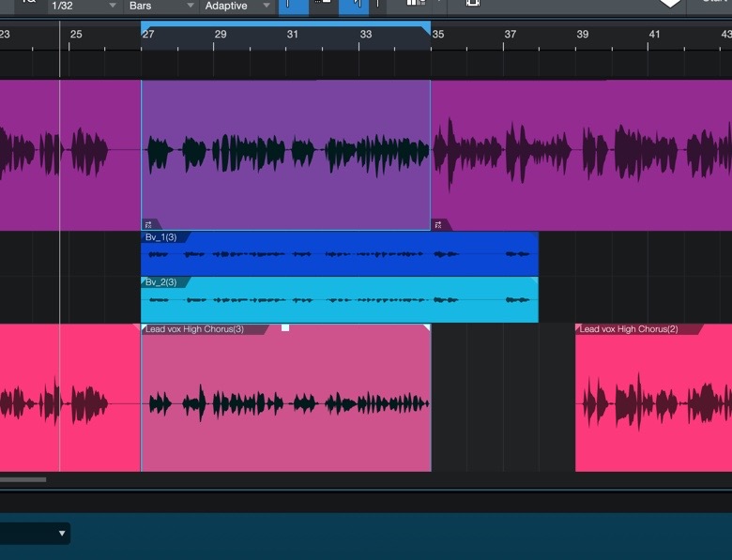Toggle the first blue highlighted snap button
Screen dimensions: 732x560
[293, 6]
